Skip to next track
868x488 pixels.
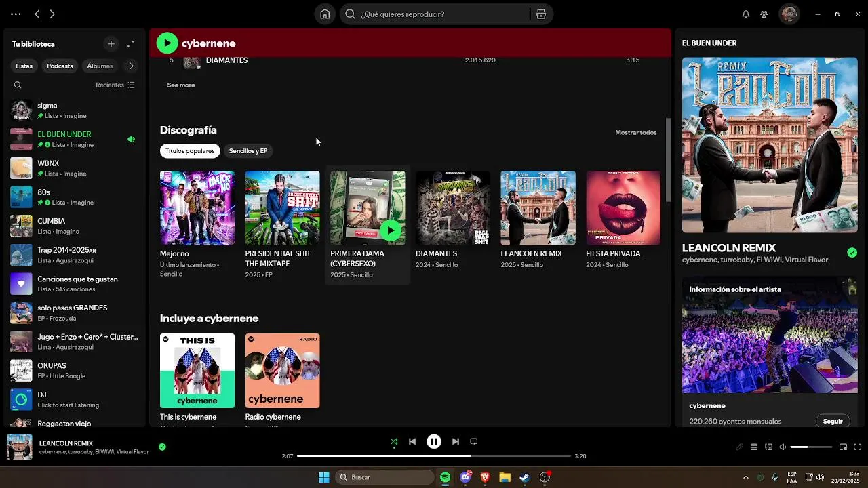(456, 441)
